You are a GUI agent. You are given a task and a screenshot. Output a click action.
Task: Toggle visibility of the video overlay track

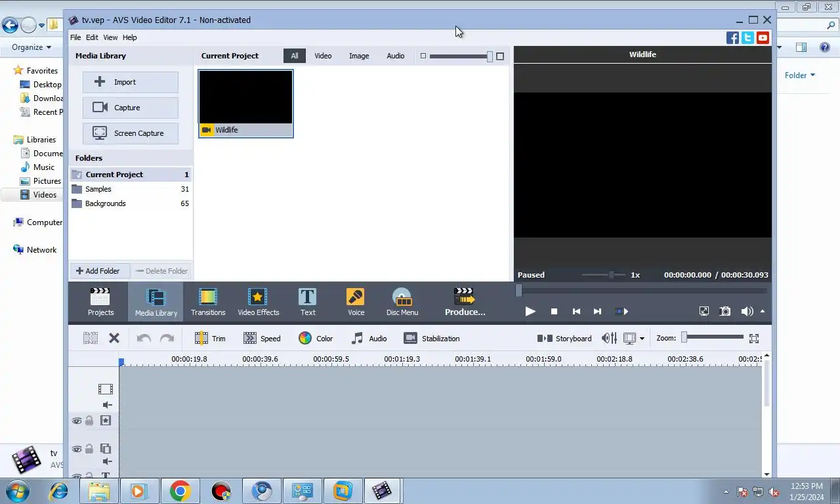tap(77, 449)
